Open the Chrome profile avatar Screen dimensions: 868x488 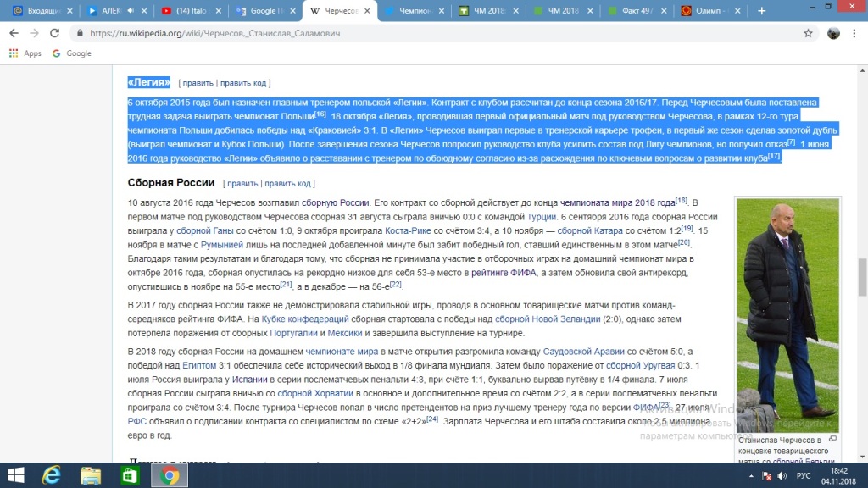pyautogui.click(x=833, y=33)
